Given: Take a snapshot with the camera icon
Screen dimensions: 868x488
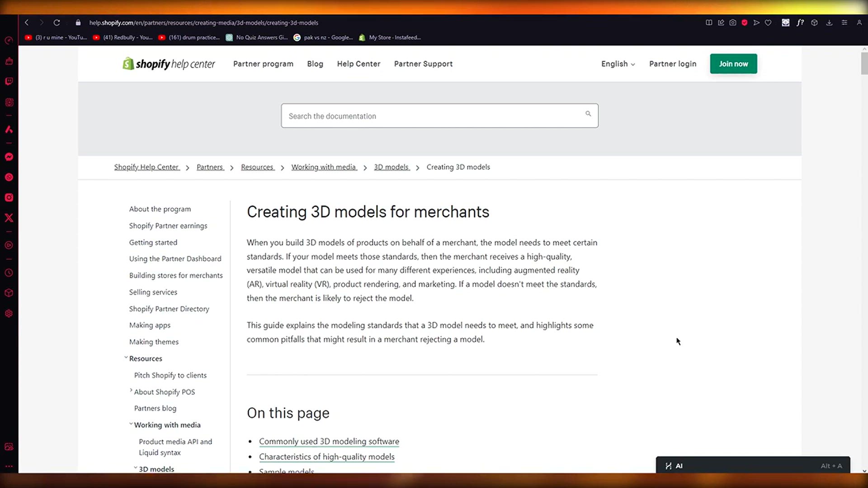Looking at the screenshot, I should point(733,23).
